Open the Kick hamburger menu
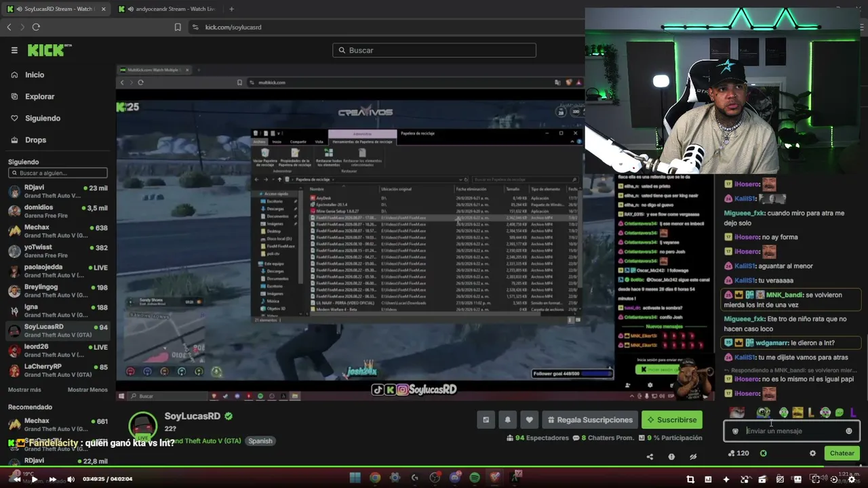The height and width of the screenshot is (488, 868). (x=14, y=50)
